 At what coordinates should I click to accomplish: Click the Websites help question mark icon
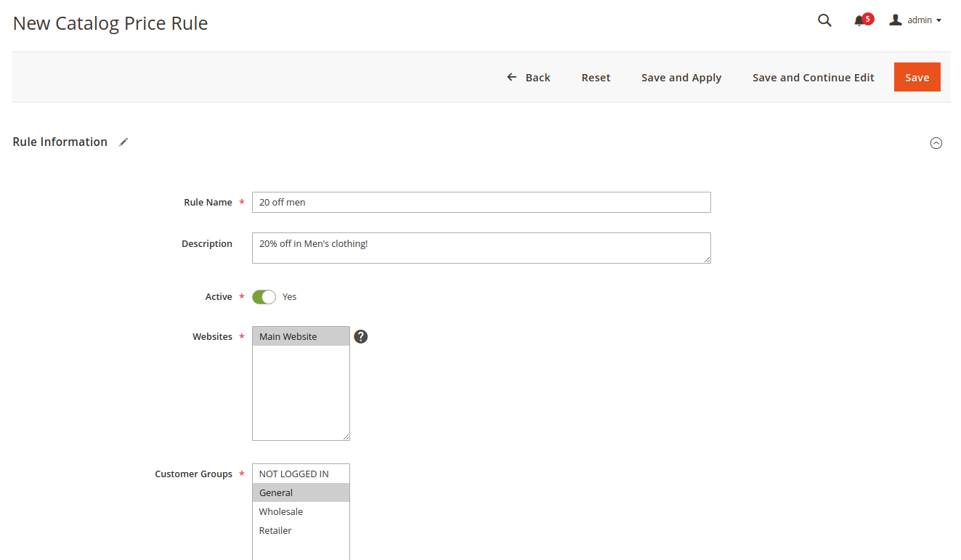(x=361, y=336)
